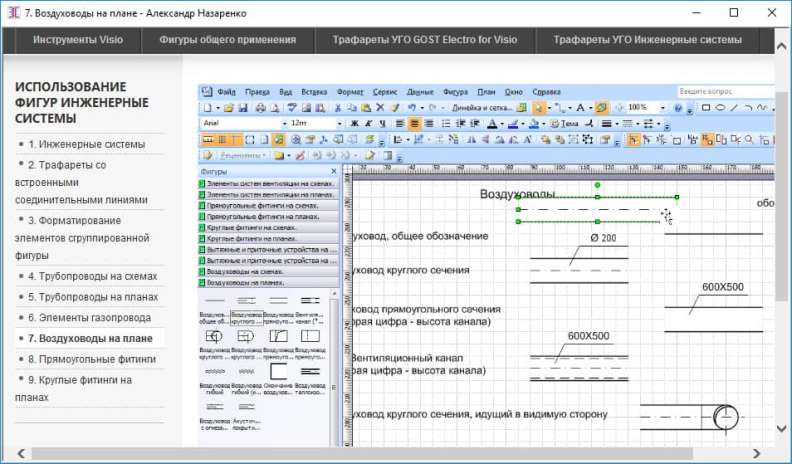The image size is (792, 464).
Task: Open the Файл menu
Action: pyautogui.click(x=226, y=92)
